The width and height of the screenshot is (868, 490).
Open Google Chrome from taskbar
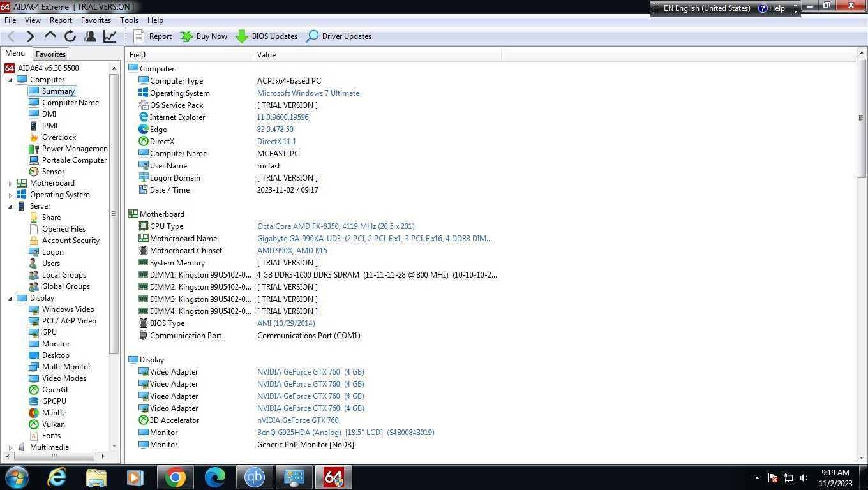point(175,477)
